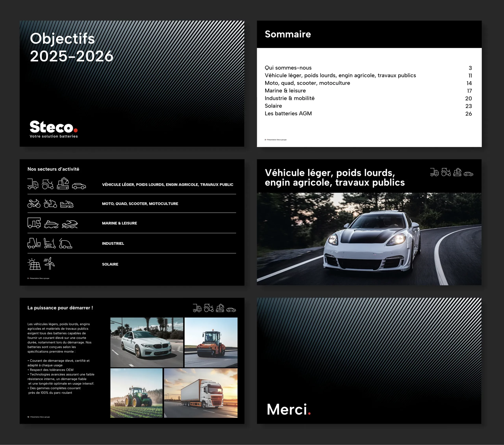Image resolution: width=504 pixels, height=445 pixels.
Task: Select 'Moto, quad, scooter, motoculture' summary entry
Action: click(x=307, y=83)
